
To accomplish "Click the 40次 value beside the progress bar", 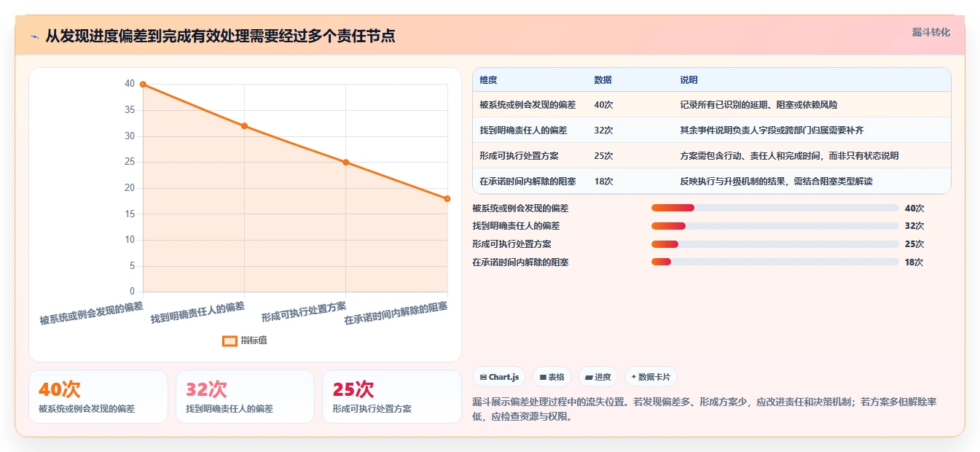I will (914, 208).
